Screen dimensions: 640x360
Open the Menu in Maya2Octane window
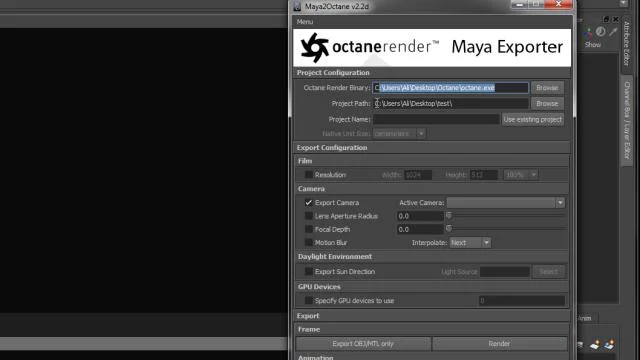click(304, 22)
